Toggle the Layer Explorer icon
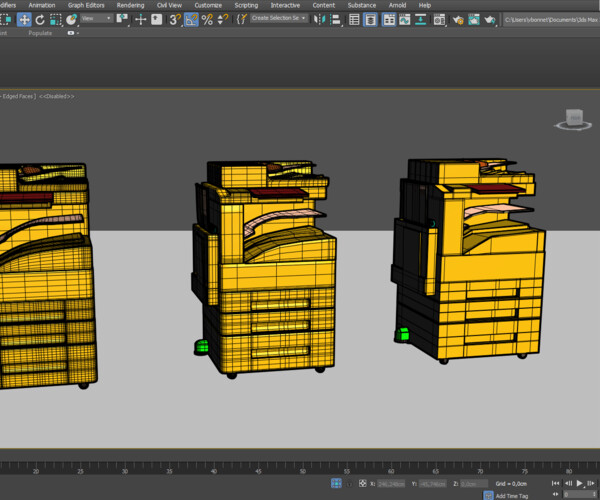This screenshot has width=600, height=500. point(370,20)
